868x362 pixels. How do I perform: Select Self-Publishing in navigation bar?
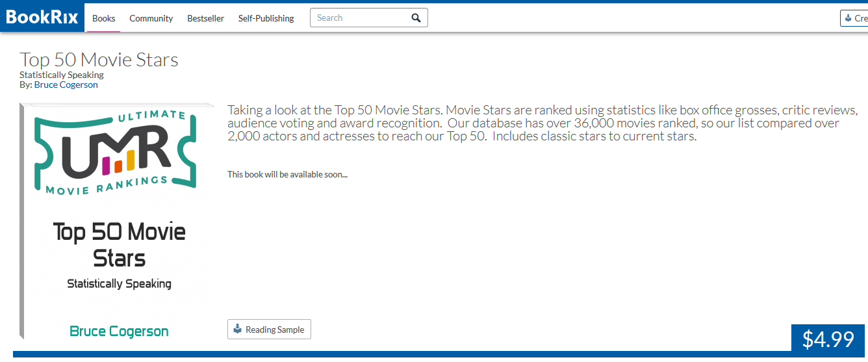(x=266, y=18)
